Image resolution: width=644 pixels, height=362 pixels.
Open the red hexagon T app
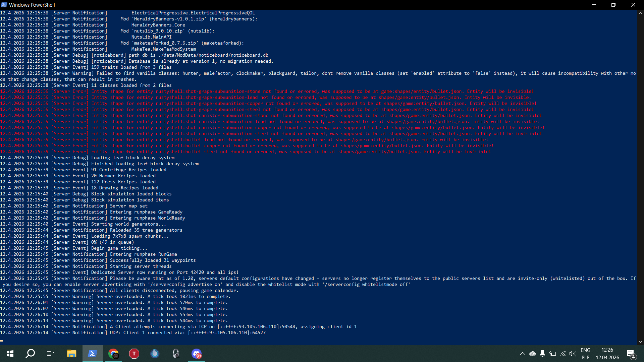pyautogui.click(x=134, y=354)
